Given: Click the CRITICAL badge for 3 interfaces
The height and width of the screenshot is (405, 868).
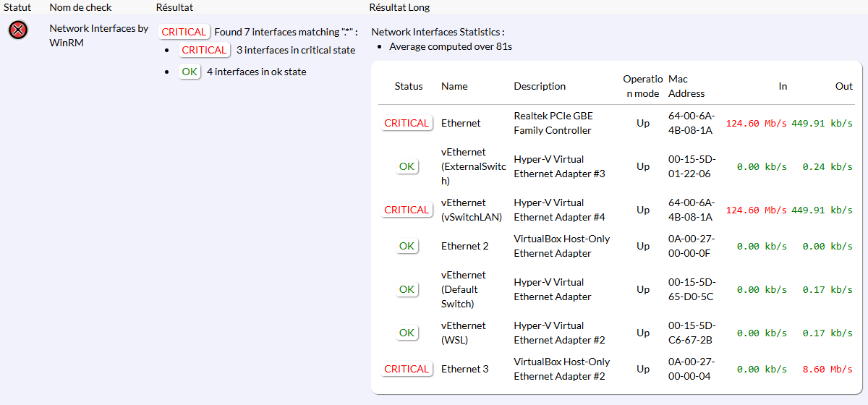Looking at the screenshot, I should click(204, 50).
